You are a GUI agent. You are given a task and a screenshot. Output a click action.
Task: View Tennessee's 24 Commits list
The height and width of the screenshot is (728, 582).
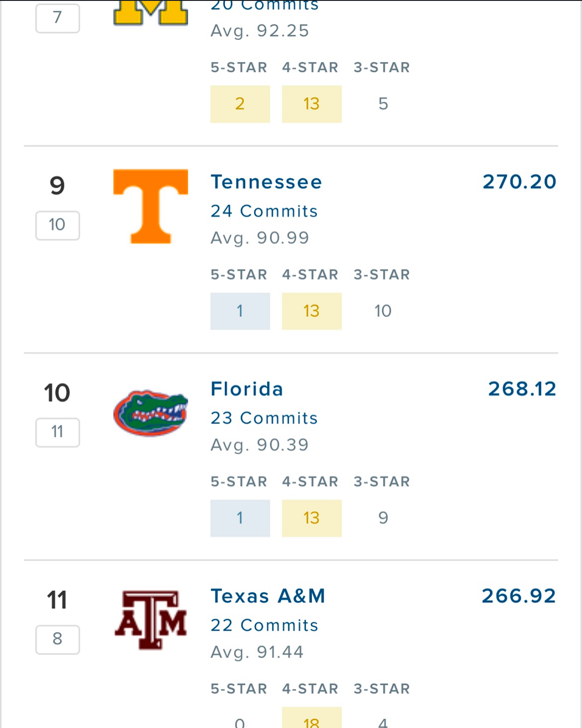[264, 211]
